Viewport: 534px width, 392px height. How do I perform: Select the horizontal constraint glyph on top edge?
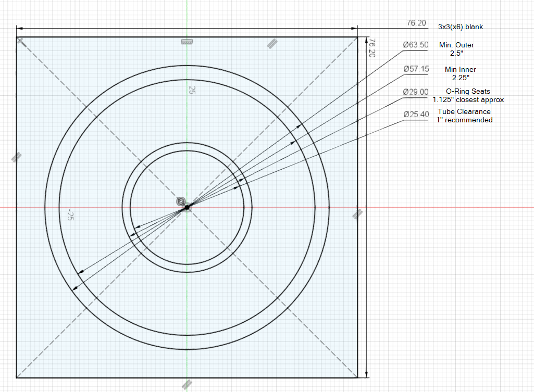click(187, 42)
